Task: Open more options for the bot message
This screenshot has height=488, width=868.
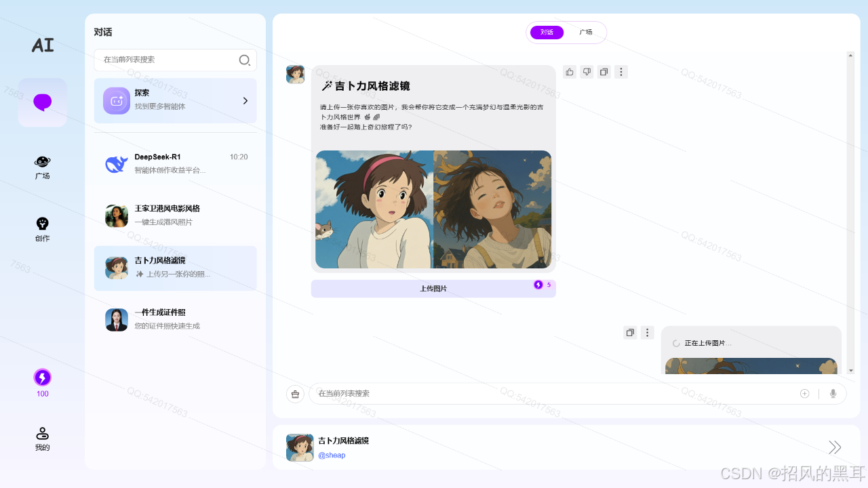Action: (x=621, y=72)
